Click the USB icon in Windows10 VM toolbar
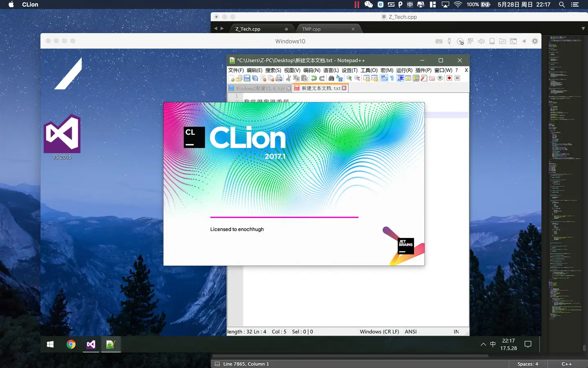 tap(449, 41)
